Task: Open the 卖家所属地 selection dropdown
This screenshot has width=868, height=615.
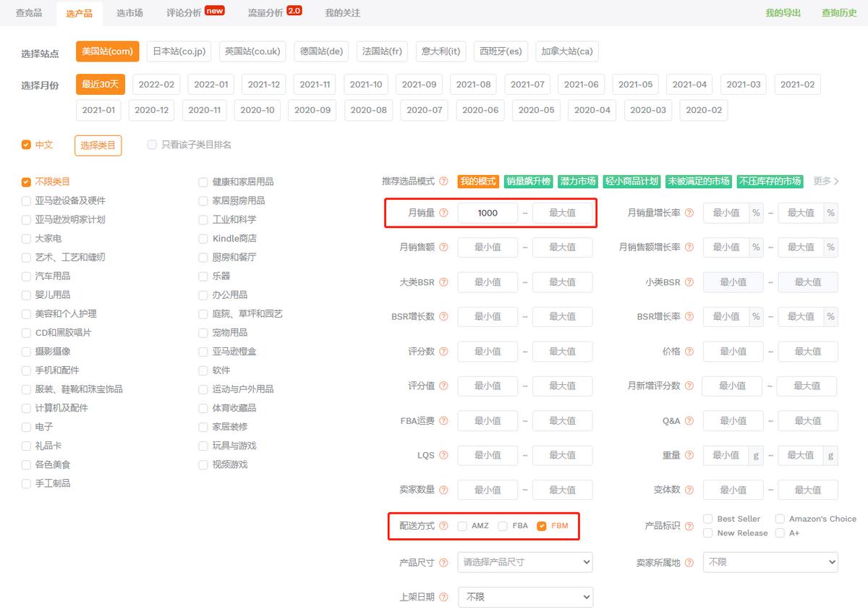Action: [770, 562]
